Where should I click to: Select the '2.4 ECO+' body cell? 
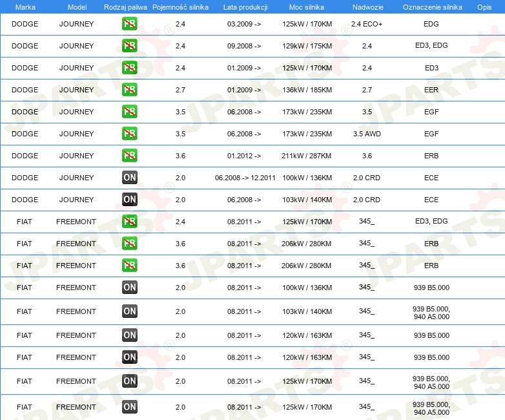point(367,24)
